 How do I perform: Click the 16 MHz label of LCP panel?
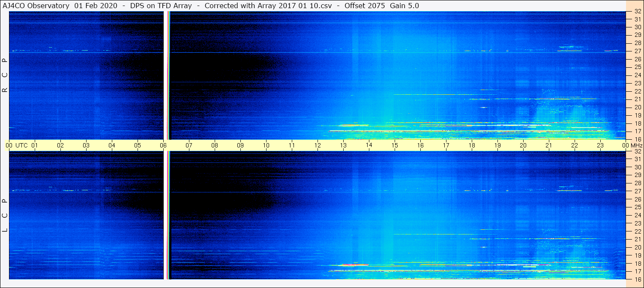point(638,279)
